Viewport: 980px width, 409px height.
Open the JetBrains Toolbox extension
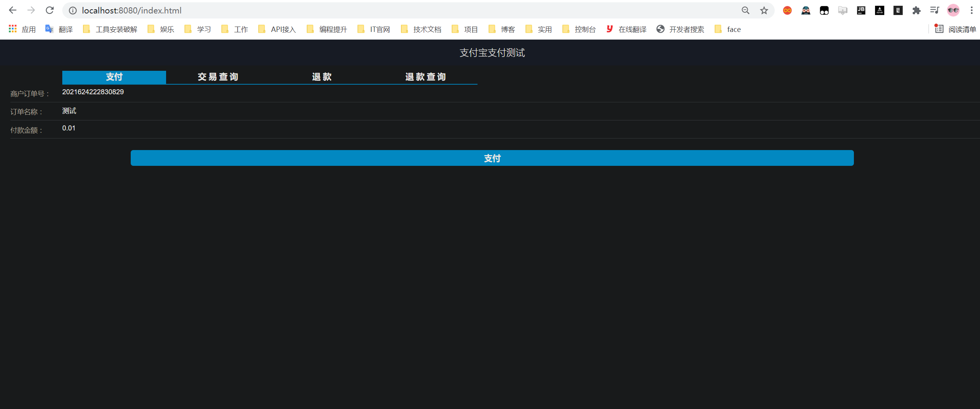(x=861, y=10)
